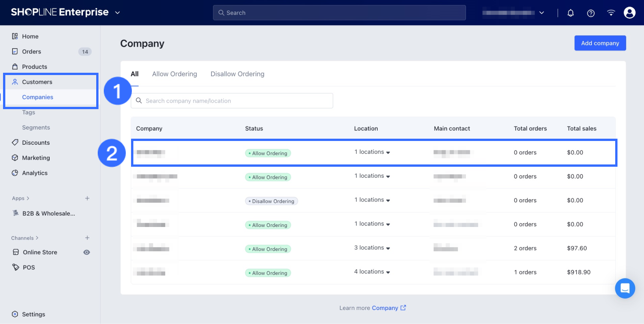This screenshot has width=644, height=324.
Task: Click the Add company button
Action: tap(600, 43)
